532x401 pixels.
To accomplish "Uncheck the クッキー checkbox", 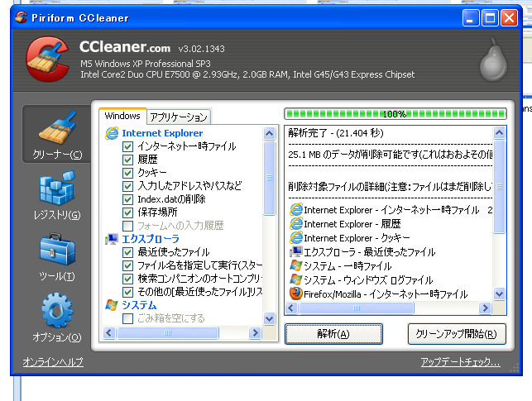I will [127, 173].
